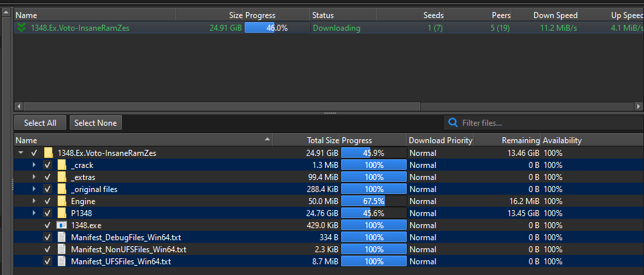Click the 1348.exe application file icon
Screen dimensions: 644x275
pyautogui.click(x=62, y=225)
